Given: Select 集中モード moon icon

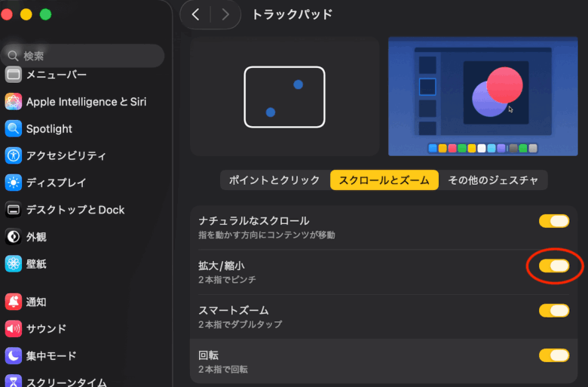Looking at the screenshot, I should [14, 356].
